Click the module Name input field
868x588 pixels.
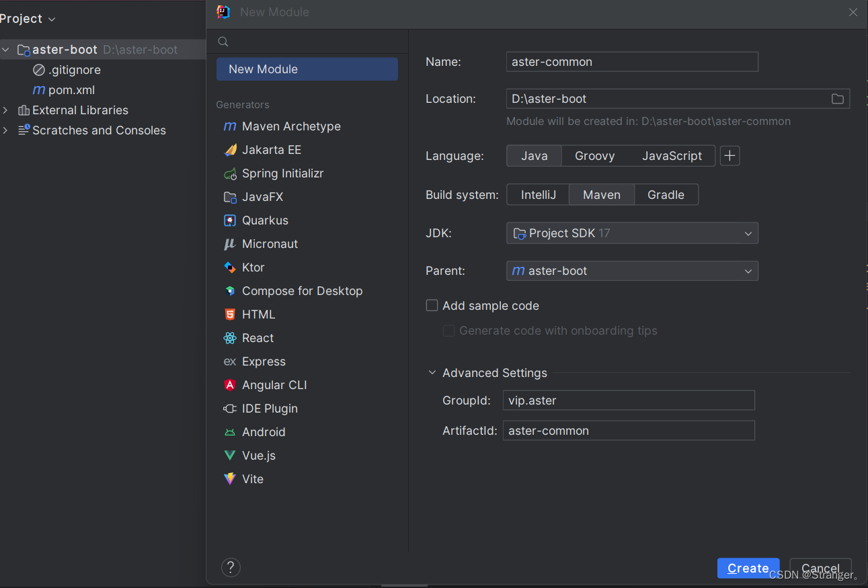pos(632,62)
